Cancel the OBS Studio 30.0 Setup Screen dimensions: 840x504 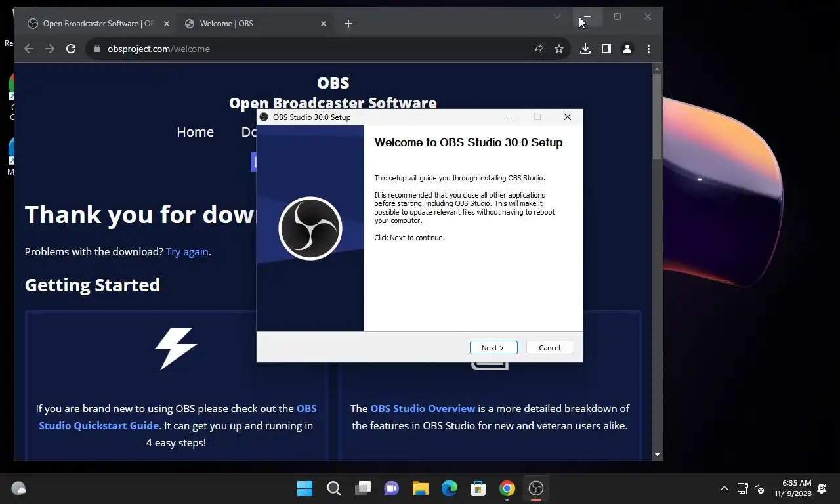tap(549, 348)
